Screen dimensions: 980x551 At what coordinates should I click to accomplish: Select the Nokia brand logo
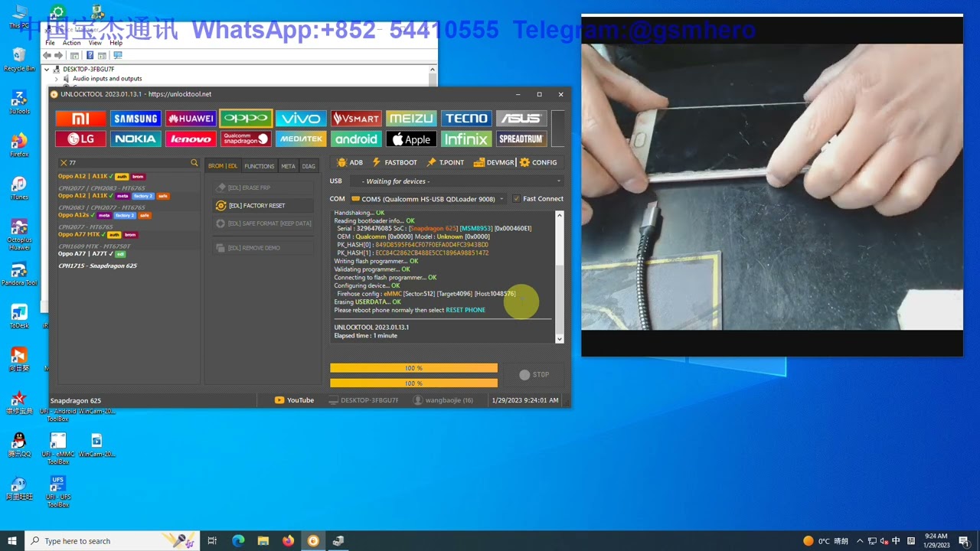click(x=136, y=139)
